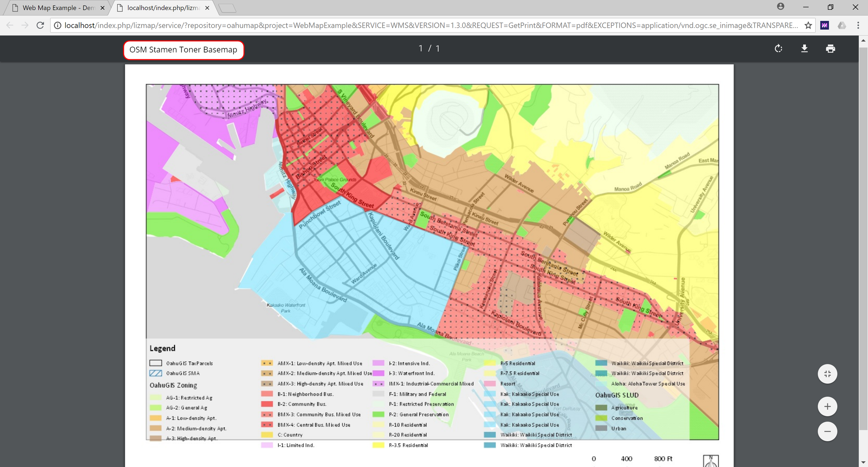Reload the current page
This screenshot has height=467, width=868.
coord(40,25)
